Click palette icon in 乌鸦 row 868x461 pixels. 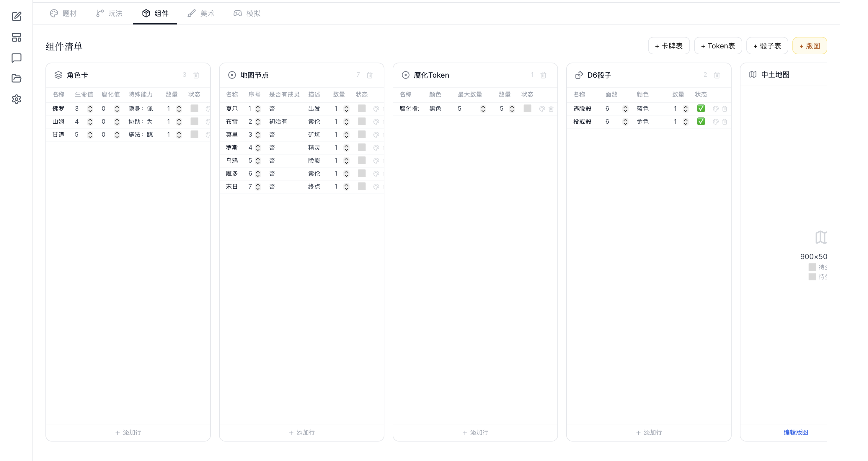coord(376,161)
